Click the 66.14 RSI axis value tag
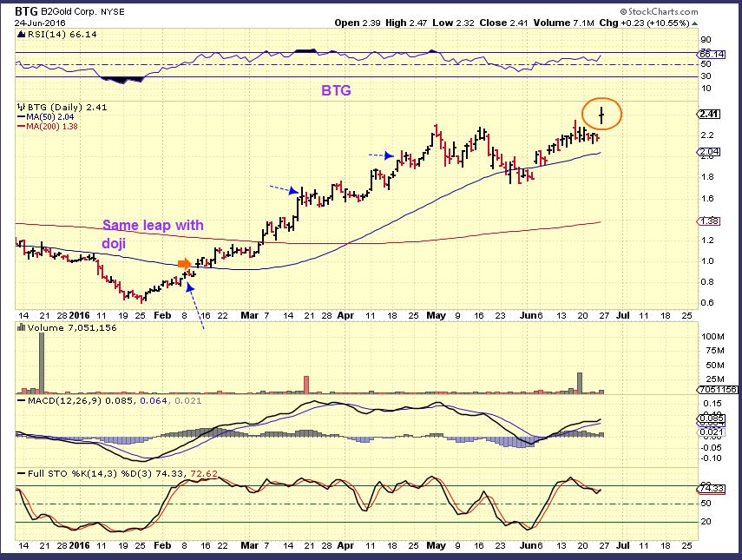This screenshot has height=560, width=742. tap(712, 54)
